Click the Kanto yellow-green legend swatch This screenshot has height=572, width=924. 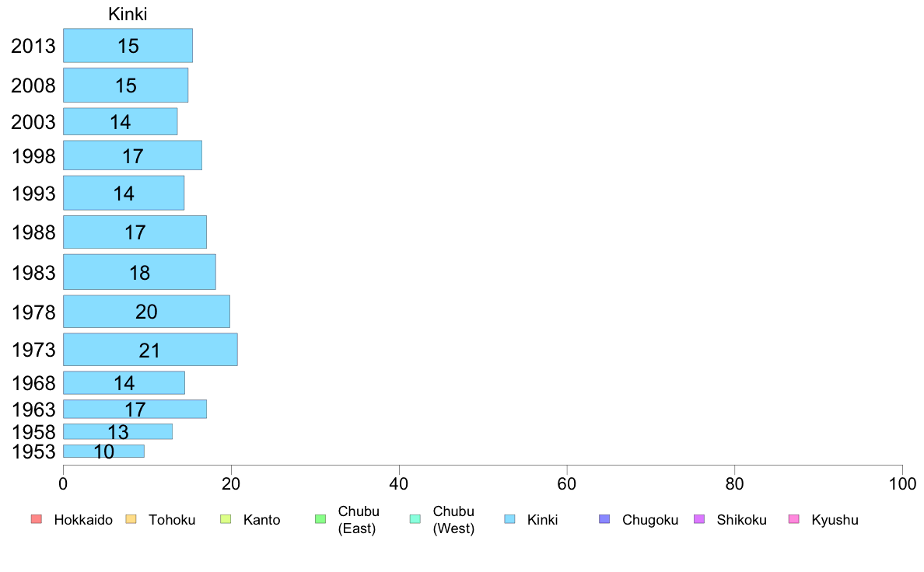[226, 519]
